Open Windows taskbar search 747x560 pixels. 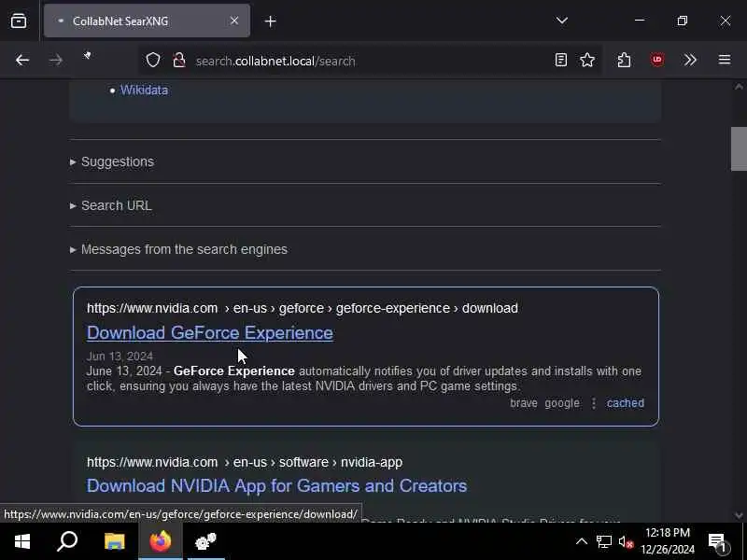67,541
